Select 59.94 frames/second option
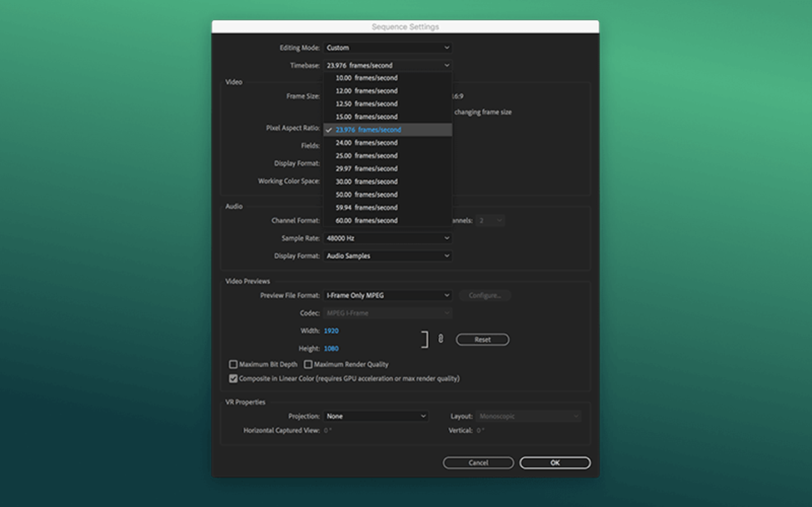The width and height of the screenshot is (812, 507). (x=388, y=207)
